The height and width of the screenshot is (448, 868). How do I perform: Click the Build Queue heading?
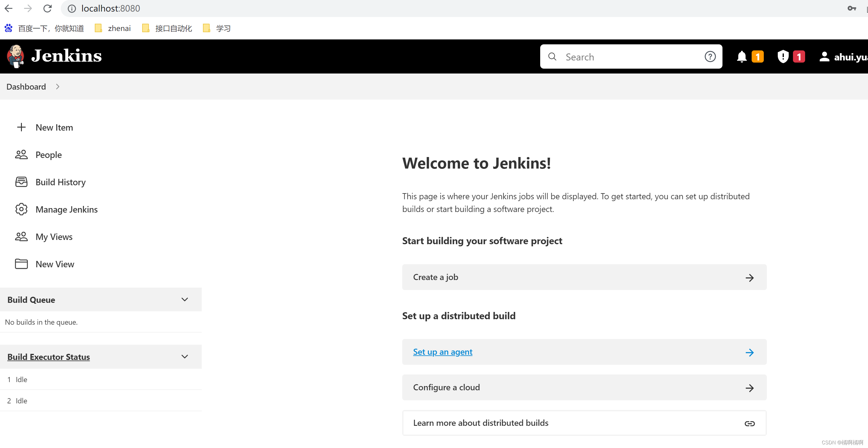click(x=31, y=300)
